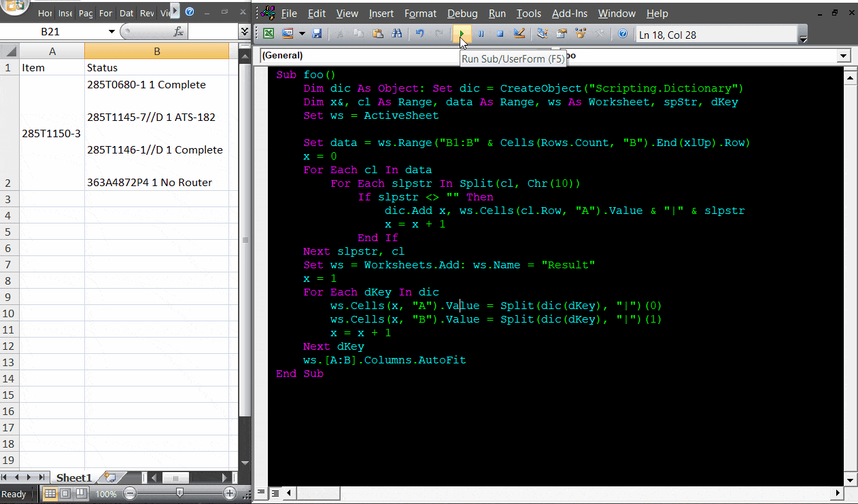Click the Status header cell
Viewport: 858px width, 504px height.
(x=157, y=68)
